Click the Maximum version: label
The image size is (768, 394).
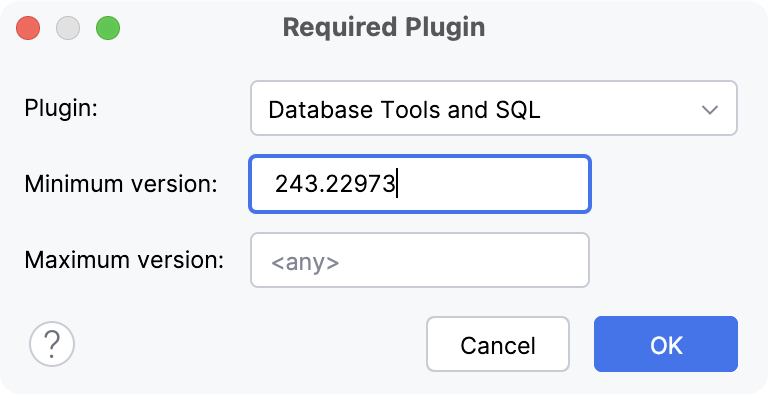tap(124, 260)
